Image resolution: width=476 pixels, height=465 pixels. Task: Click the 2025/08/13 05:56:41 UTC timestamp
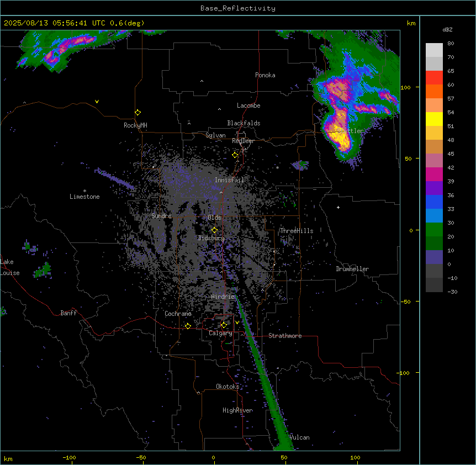[x=54, y=23]
